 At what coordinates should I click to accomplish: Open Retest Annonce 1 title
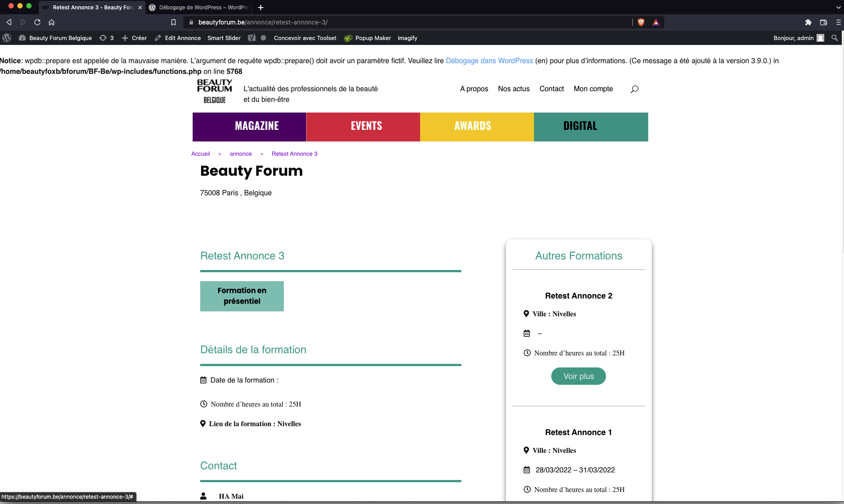point(578,432)
